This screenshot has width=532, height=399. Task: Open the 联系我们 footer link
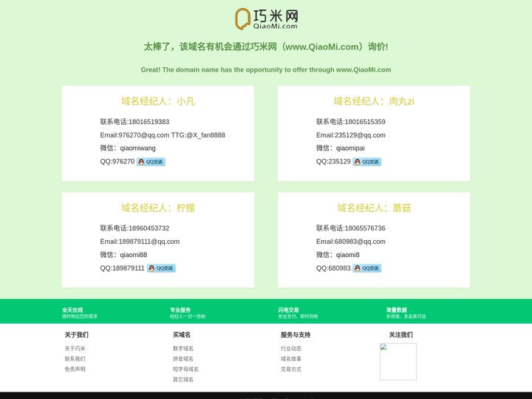pyautogui.click(x=75, y=359)
